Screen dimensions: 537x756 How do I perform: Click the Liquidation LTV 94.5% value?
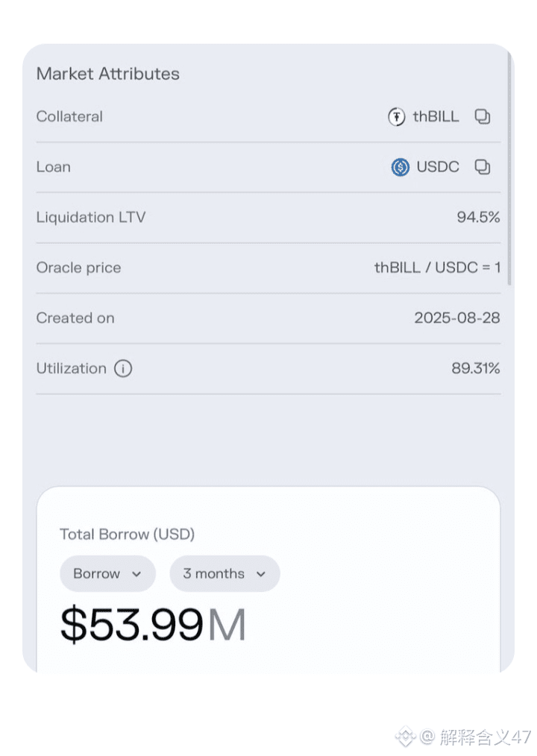pyautogui.click(x=478, y=218)
